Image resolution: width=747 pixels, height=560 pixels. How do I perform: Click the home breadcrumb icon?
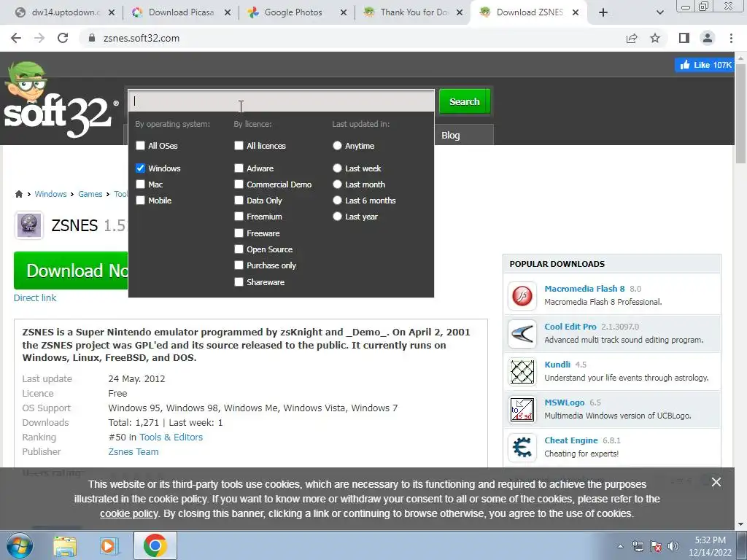(x=18, y=194)
